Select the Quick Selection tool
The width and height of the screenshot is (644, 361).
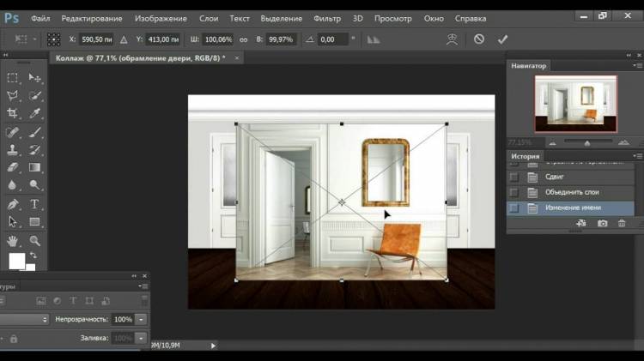pyautogui.click(x=34, y=95)
